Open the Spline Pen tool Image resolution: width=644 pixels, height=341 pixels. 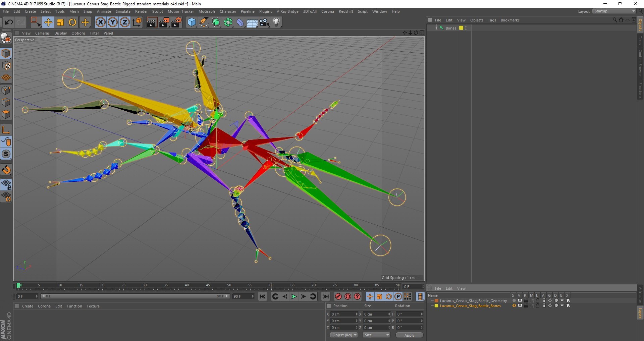click(204, 22)
